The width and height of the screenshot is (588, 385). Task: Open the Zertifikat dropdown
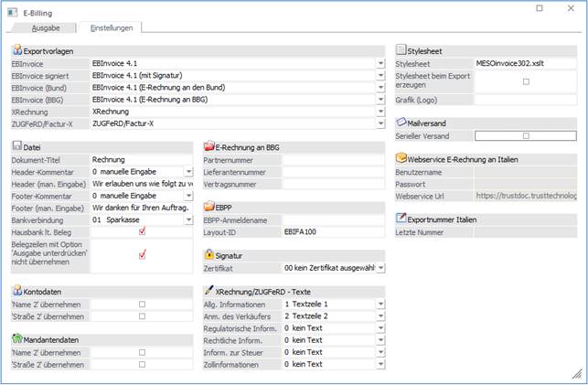coord(380,269)
